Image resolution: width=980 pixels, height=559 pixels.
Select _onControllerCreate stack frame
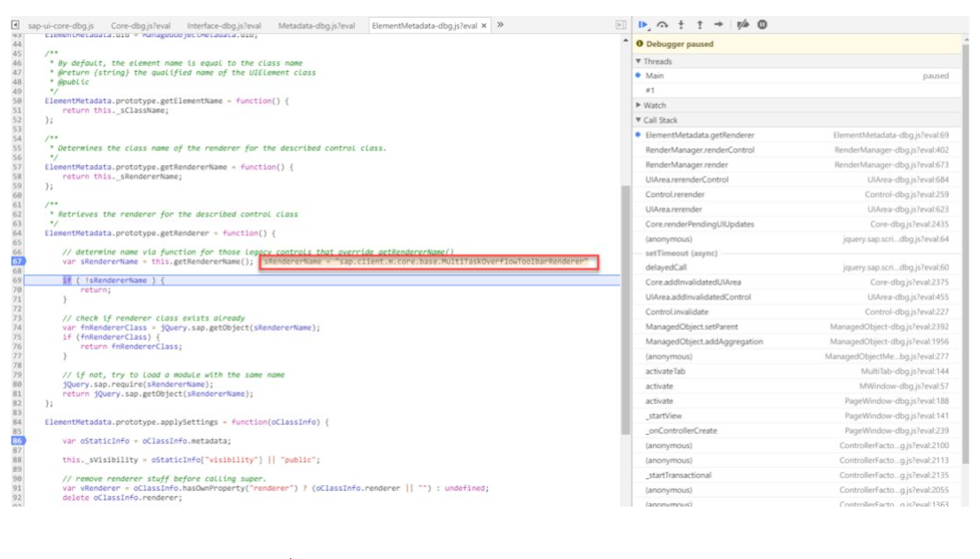797,431
